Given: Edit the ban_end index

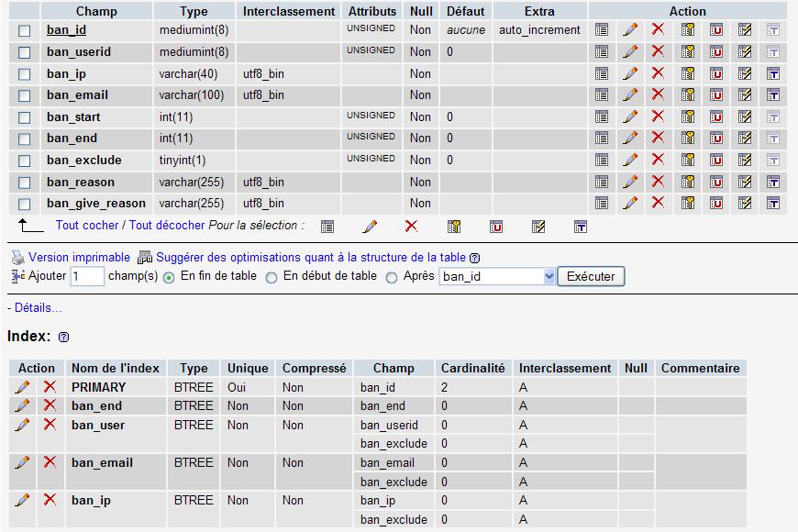Looking at the screenshot, I should coord(22,405).
